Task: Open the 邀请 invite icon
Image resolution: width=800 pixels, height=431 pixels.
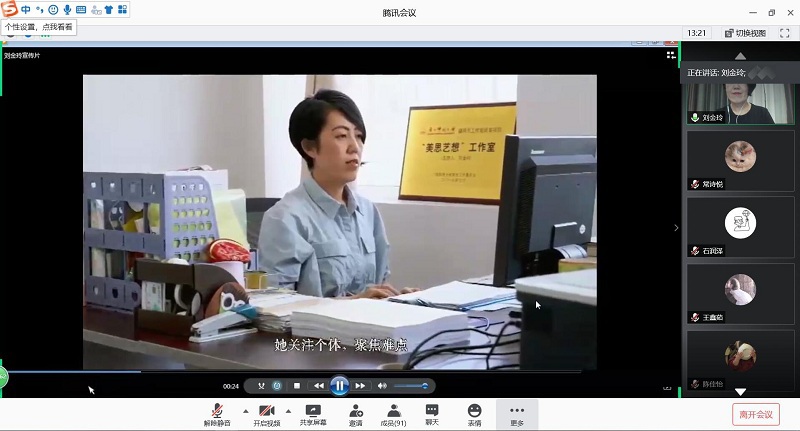Action: [356, 415]
